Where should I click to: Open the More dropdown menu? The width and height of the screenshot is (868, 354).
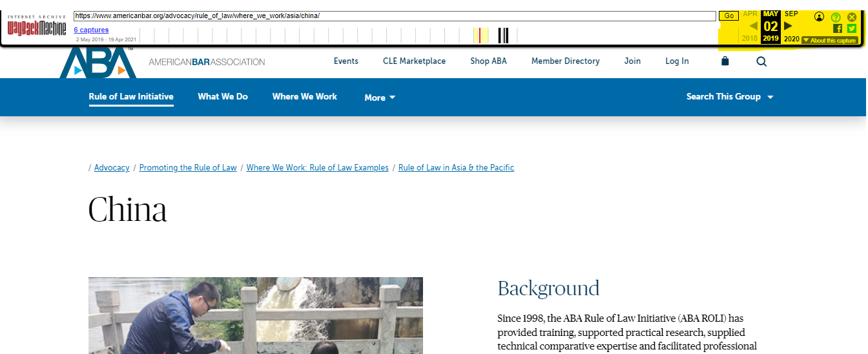tap(380, 98)
